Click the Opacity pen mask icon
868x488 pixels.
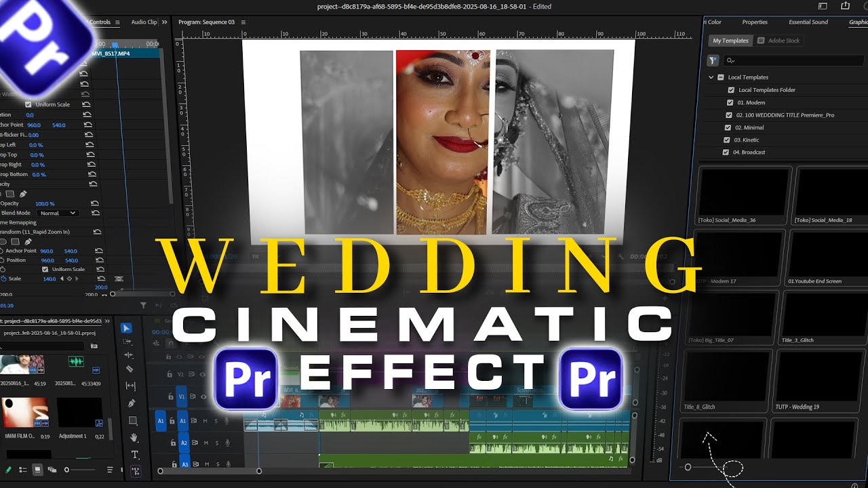tap(22, 194)
